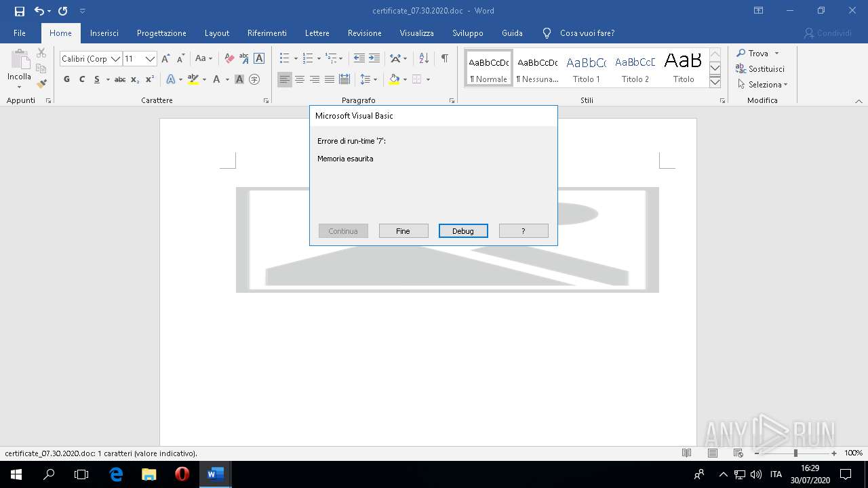Switch to the Inserisci tab

pyautogui.click(x=104, y=33)
